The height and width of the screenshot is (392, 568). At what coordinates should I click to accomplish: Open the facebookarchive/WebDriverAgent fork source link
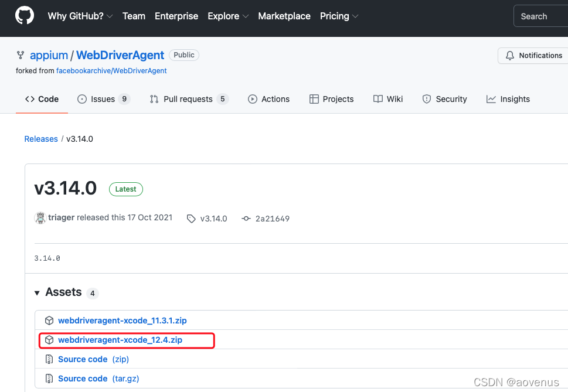pos(111,71)
